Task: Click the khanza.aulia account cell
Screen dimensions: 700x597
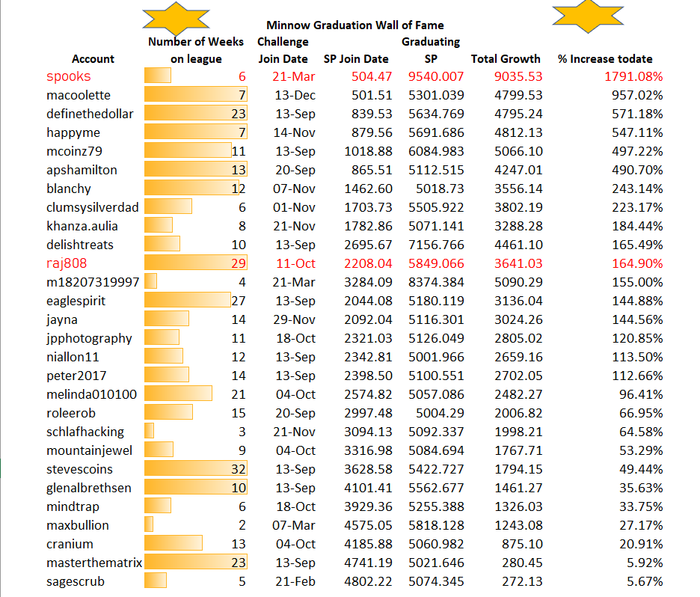Action: click(82, 226)
